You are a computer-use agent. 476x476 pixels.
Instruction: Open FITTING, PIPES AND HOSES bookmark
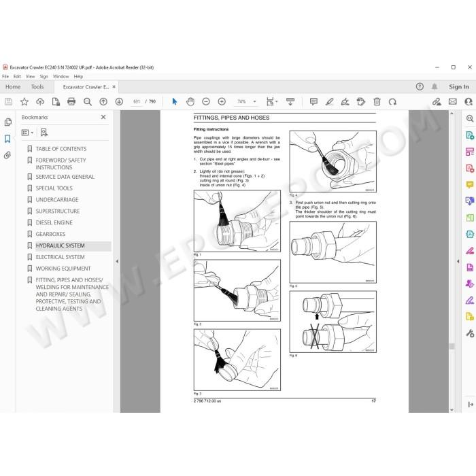(72, 294)
